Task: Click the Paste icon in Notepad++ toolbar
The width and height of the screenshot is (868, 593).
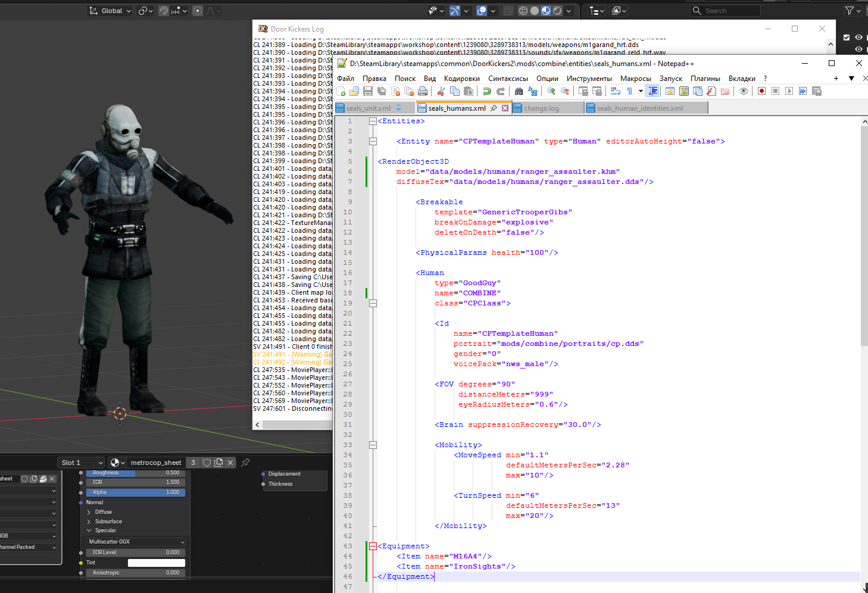Action: coord(469,91)
